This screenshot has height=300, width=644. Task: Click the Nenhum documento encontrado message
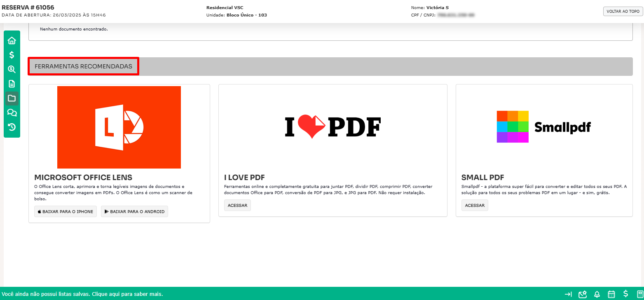tap(74, 29)
